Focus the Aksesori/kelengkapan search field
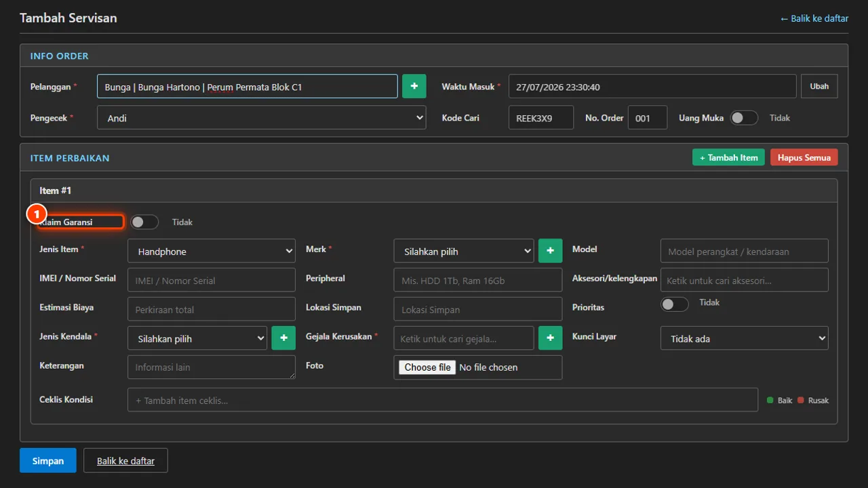 click(x=745, y=280)
